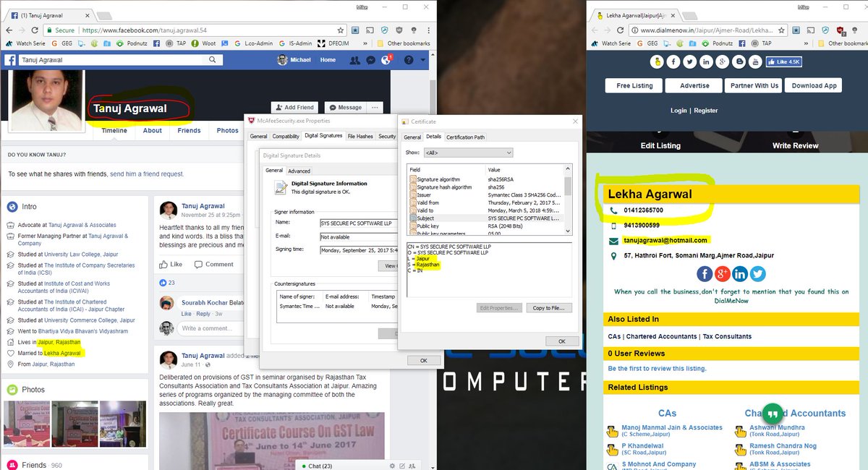The width and height of the screenshot is (868, 470).
Task: Reload the dialmenow.in page
Action: click(x=621, y=30)
